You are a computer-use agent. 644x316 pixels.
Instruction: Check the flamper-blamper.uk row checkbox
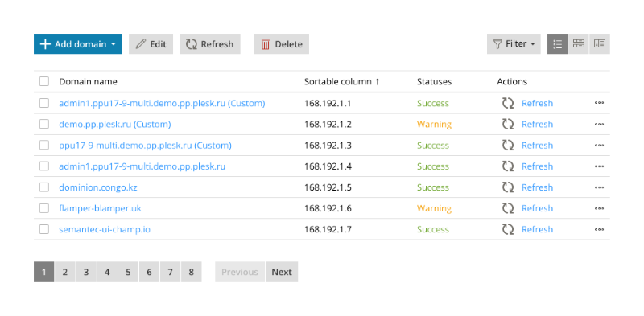[x=44, y=208]
